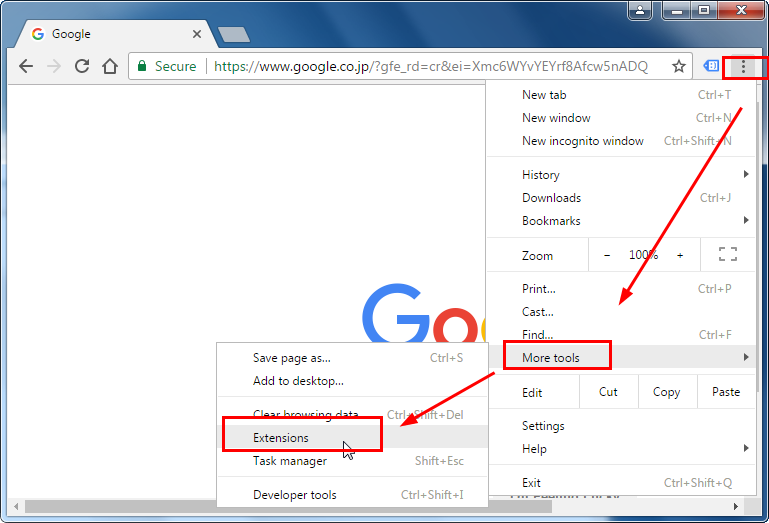Open Downloads from the menu

click(x=621, y=198)
